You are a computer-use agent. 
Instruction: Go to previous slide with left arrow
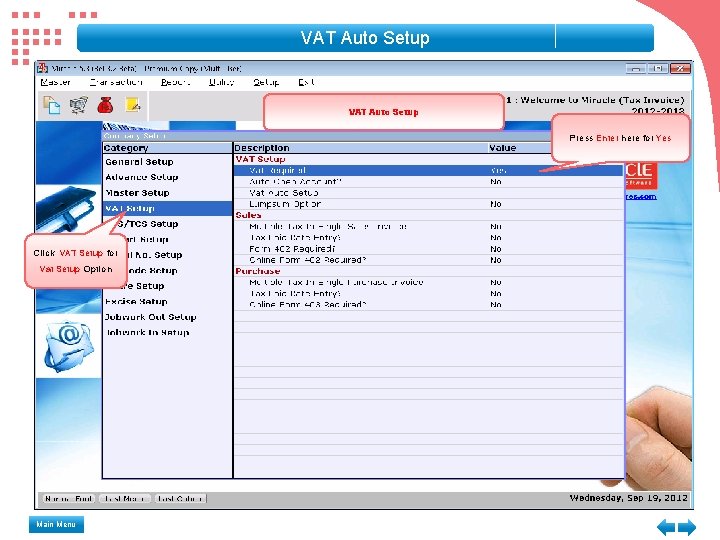666,527
